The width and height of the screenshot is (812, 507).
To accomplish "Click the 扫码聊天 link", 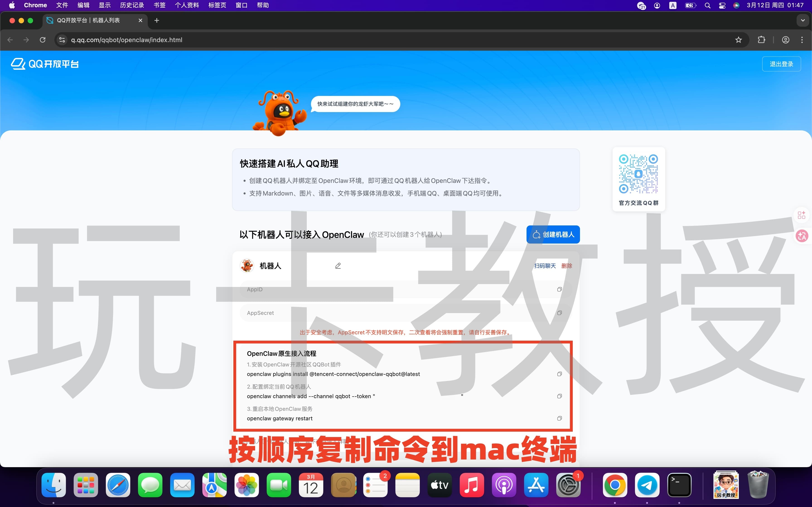I will point(545,265).
